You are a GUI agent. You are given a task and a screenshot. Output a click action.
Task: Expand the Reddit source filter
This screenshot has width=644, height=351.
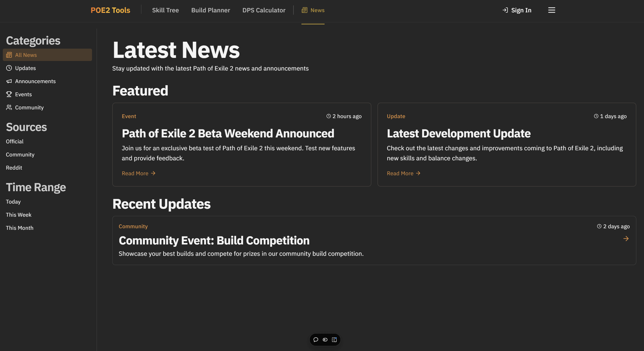tap(14, 168)
